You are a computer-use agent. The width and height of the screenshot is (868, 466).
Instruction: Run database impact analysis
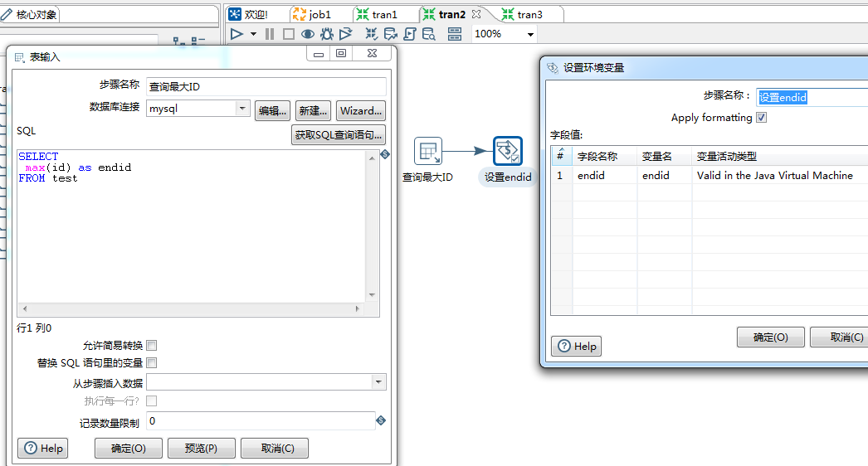(390, 34)
